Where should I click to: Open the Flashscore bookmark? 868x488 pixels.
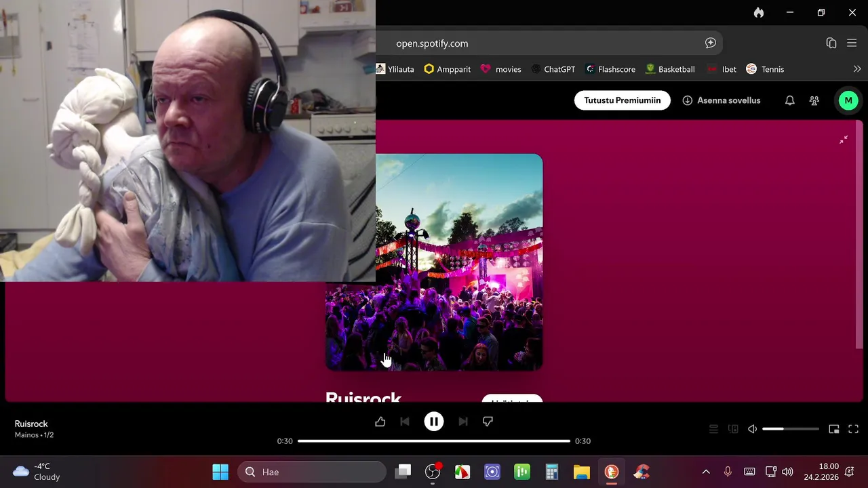coord(610,69)
